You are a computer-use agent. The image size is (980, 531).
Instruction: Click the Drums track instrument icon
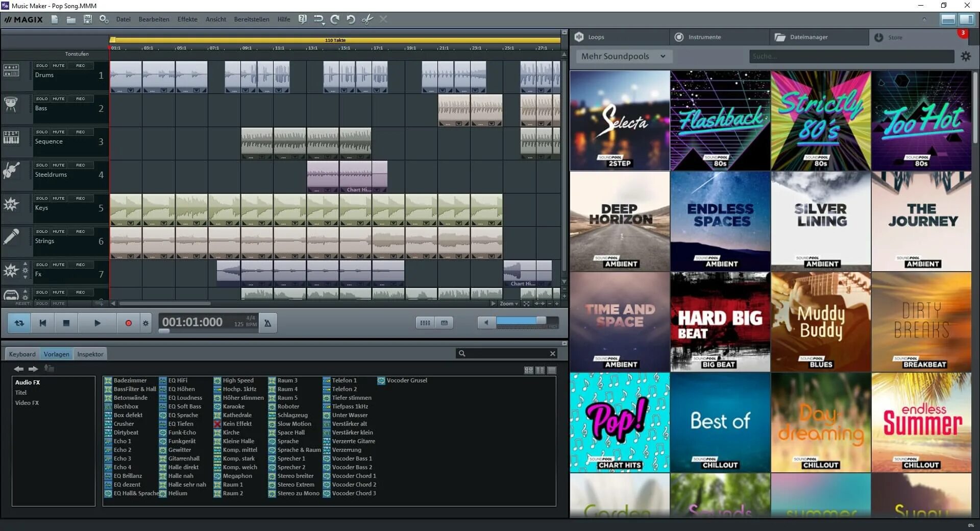click(11, 70)
